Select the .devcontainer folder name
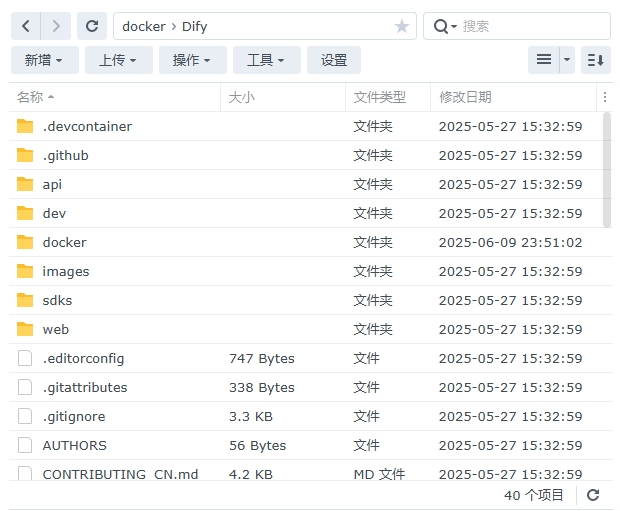620x511 pixels. coord(87,126)
